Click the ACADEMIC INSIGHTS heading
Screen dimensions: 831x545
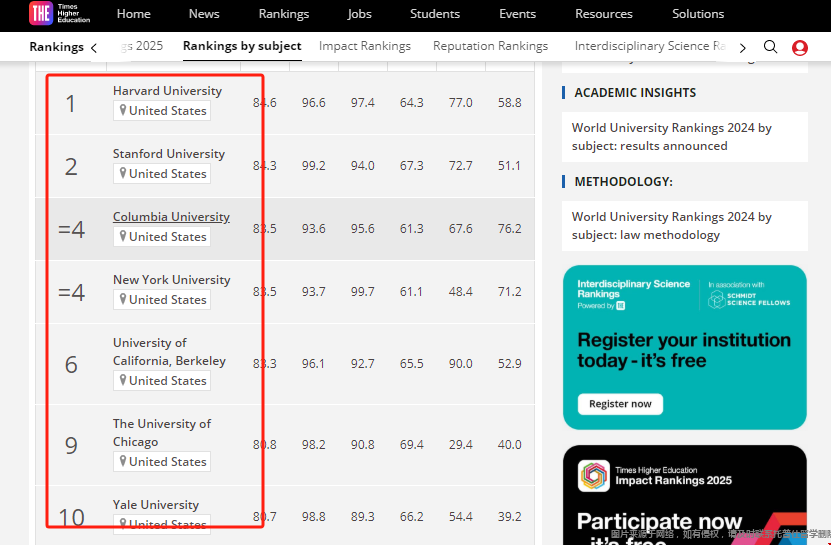pos(635,93)
